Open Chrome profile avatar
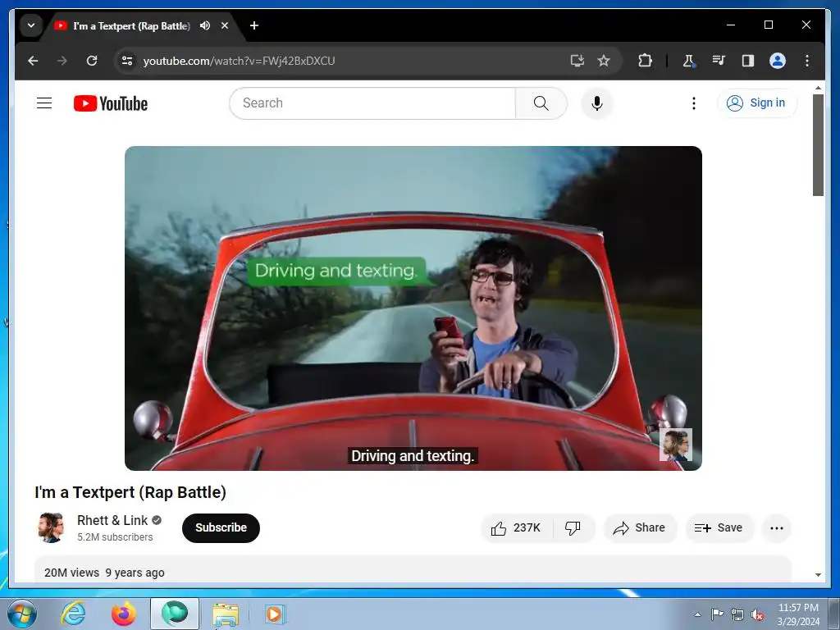This screenshot has width=840, height=630. point(778,61)
